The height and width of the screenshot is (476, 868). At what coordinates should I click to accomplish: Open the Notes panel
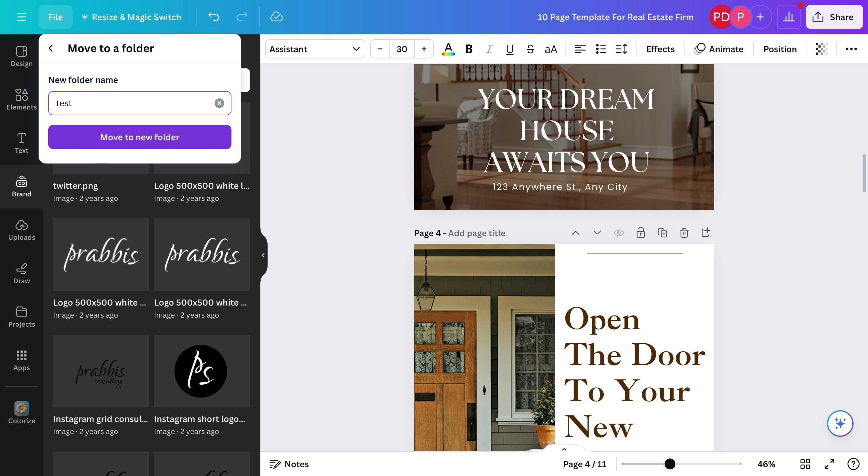(x=289, y=464)
